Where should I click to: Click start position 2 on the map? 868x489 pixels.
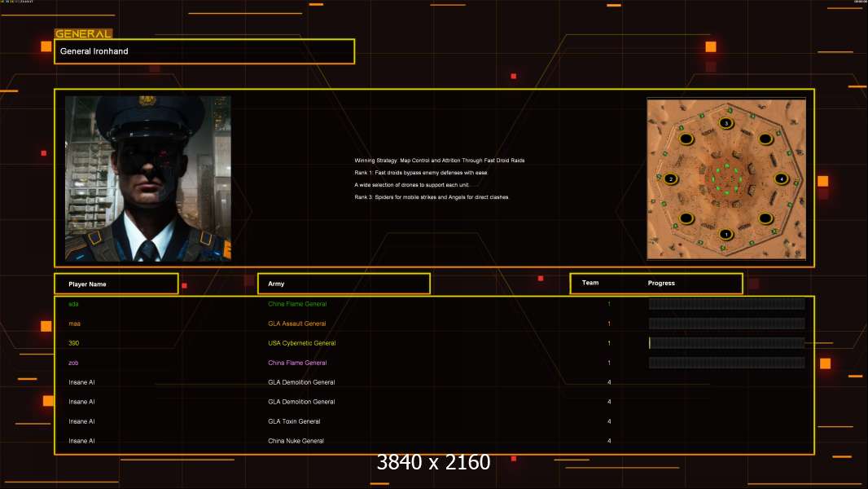point(671,178)
